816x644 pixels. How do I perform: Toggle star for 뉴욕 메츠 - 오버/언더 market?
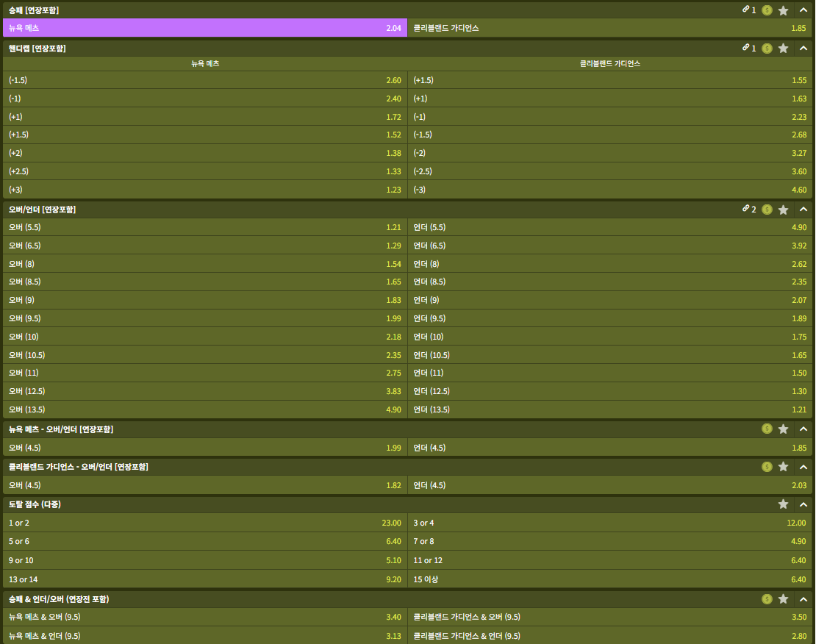tap(783, 429)
